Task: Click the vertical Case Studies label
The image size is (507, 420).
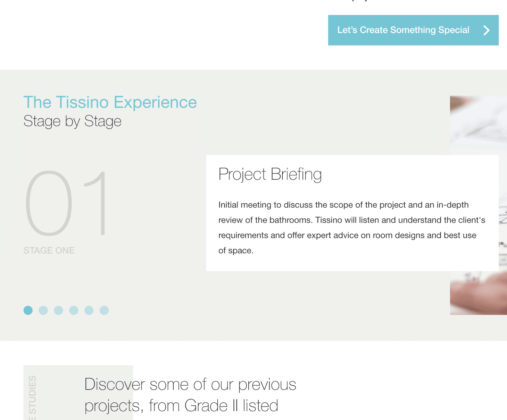Action: 32,397
